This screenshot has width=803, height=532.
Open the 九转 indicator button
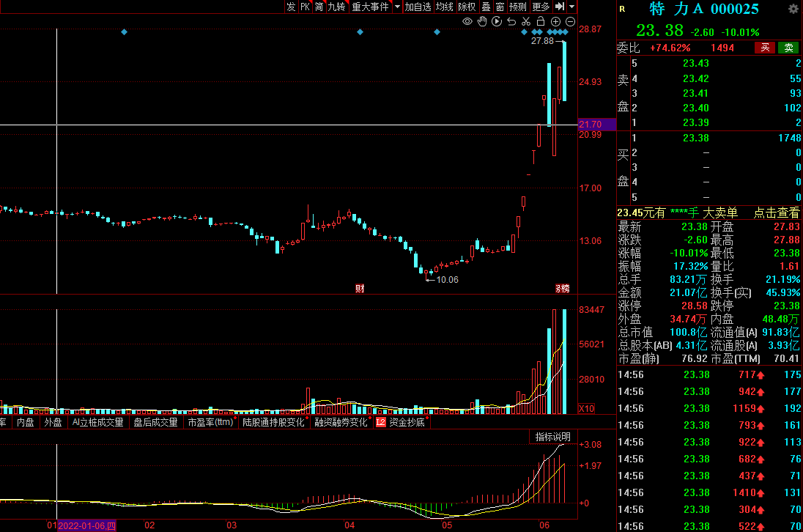[336, 7]
